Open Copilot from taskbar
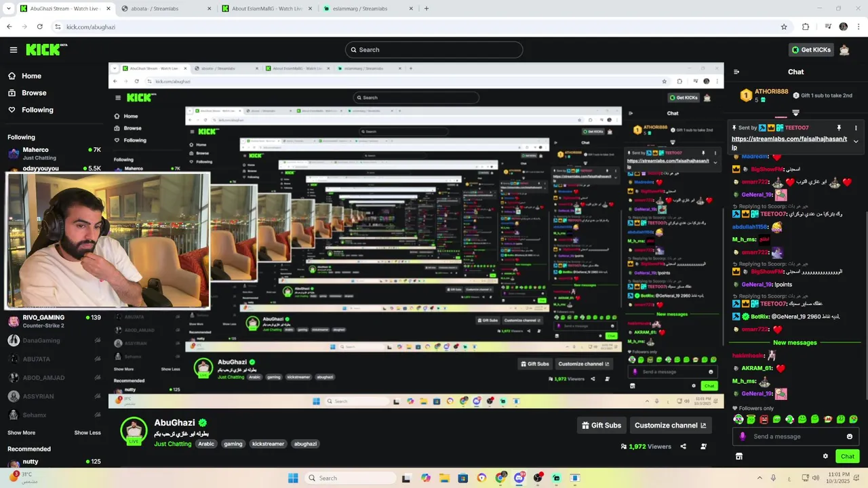The image size is (868, 488). pos(426,478)
